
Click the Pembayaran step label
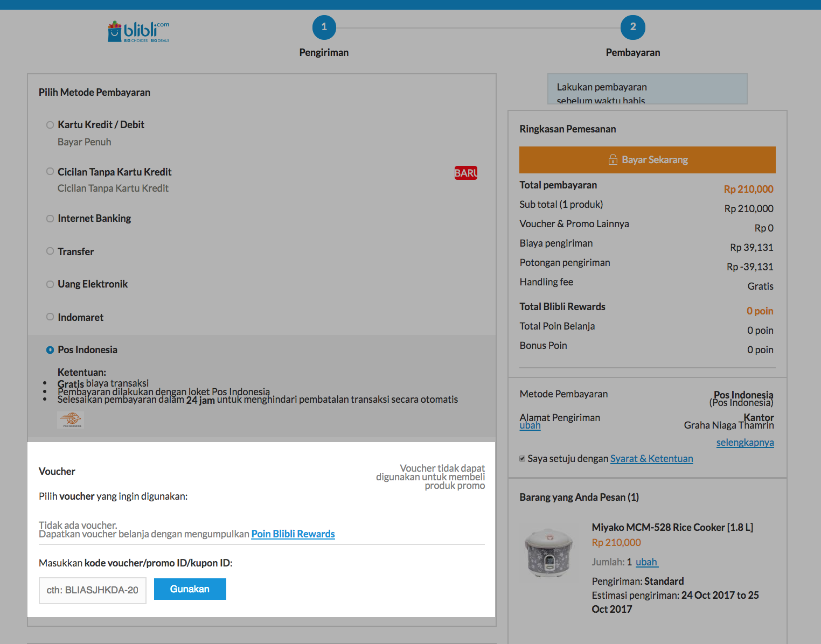point(633,52)
